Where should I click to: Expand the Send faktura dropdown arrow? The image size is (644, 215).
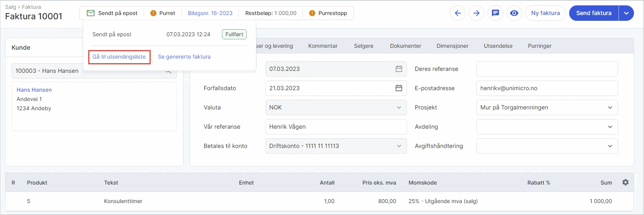click(626, 13)
